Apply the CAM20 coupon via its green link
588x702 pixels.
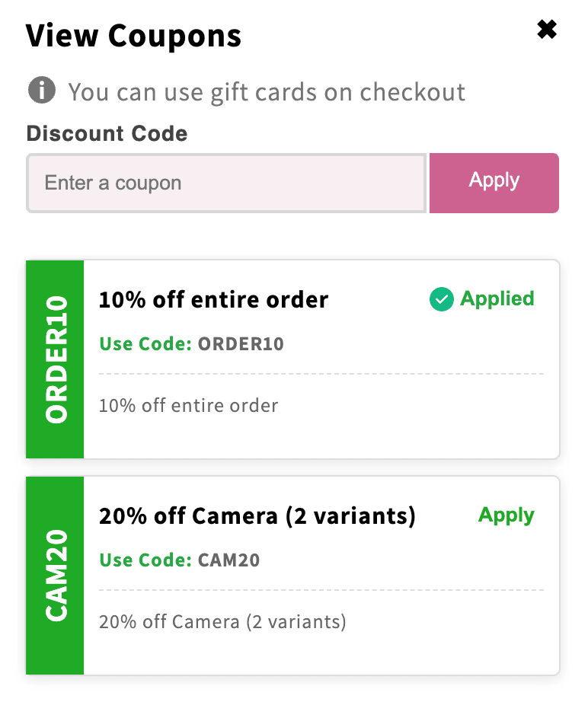point(506,515)
